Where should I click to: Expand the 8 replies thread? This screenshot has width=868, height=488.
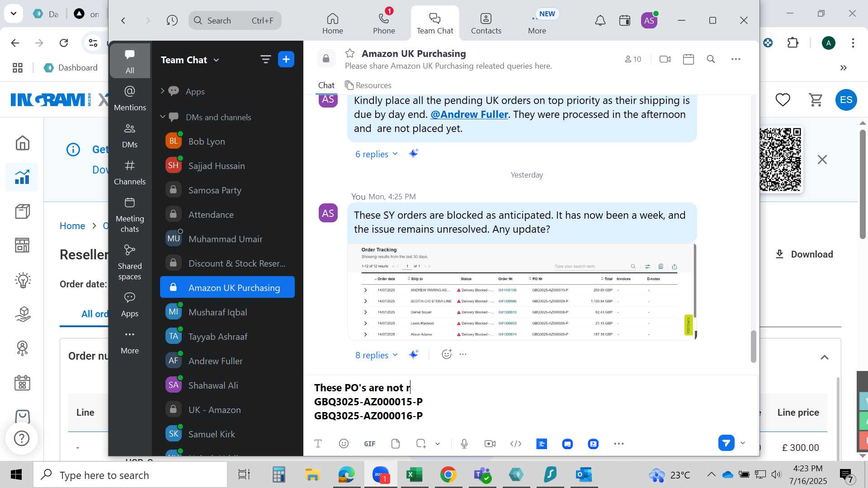coord(377,355)
